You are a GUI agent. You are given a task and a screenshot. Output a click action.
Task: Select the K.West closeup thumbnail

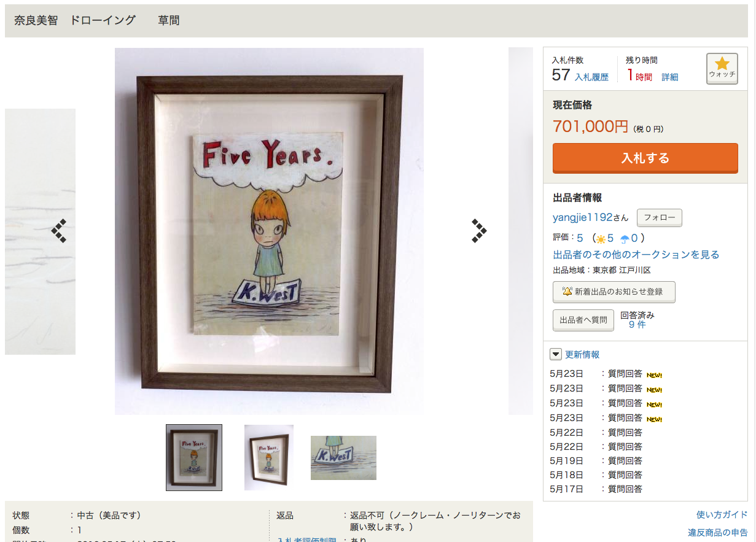[343, 458]
